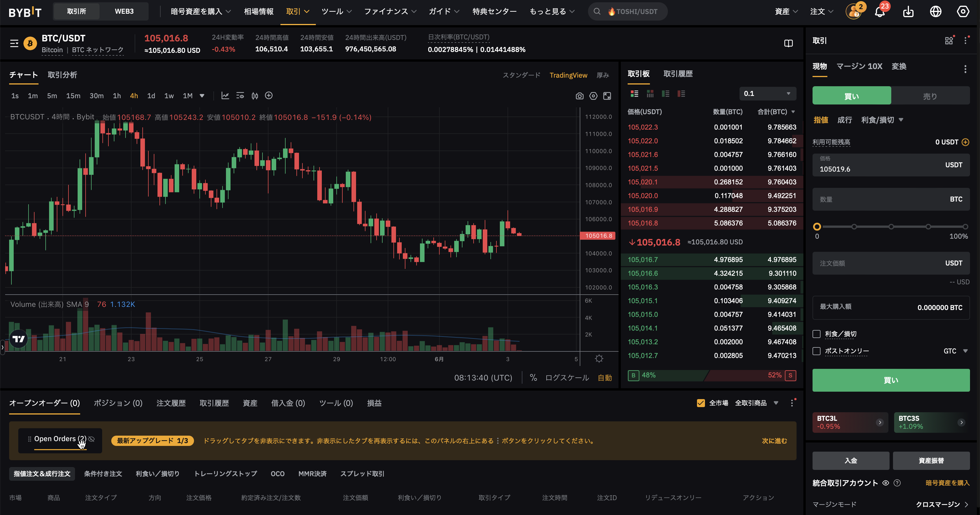
Task: Select 条件付き注文 sub-tab
Action: tap(103, 474)
